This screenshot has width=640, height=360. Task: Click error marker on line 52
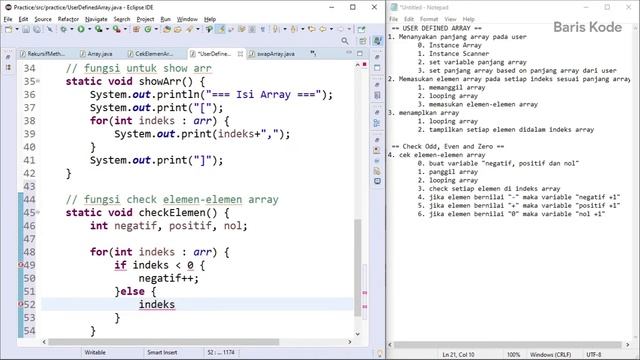(21, 304)
